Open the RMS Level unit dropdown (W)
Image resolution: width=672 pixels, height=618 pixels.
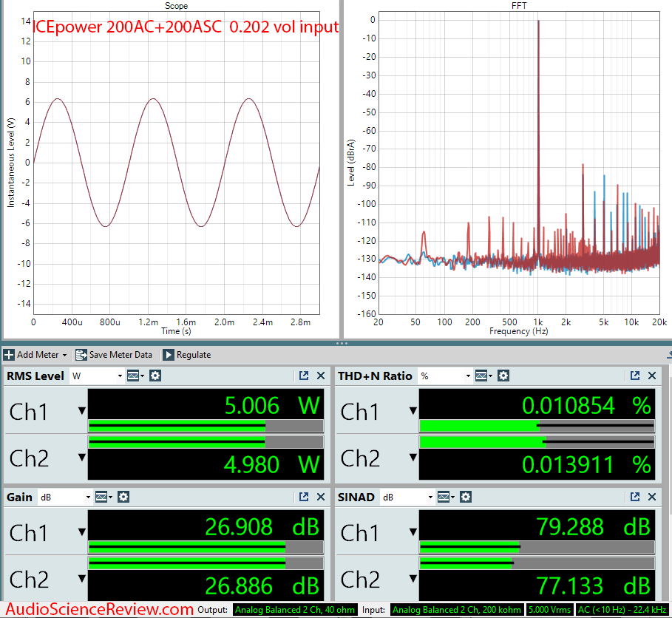[98, 376]
